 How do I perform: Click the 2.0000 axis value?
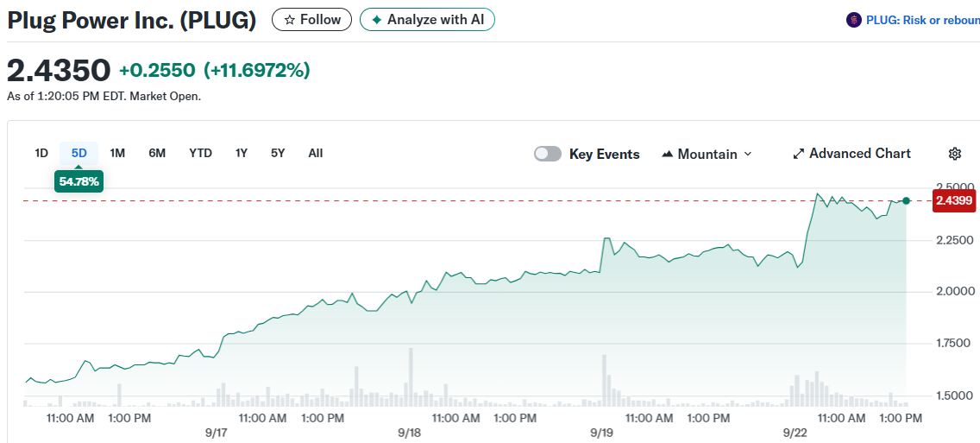[955, 292]
